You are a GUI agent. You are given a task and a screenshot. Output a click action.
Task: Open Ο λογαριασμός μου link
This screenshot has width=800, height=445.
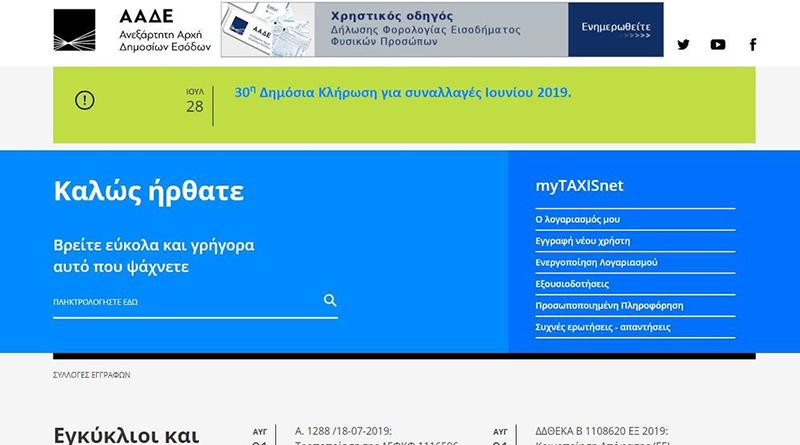579,219
